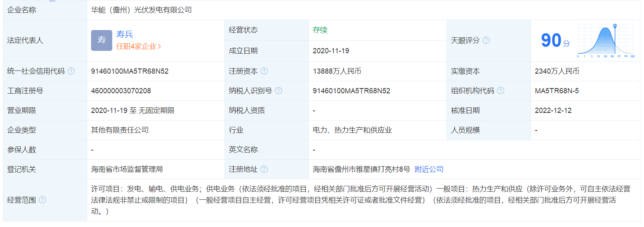Open the 附近公司 link
The image size is (644, 227).
click(x=429, y=169)
